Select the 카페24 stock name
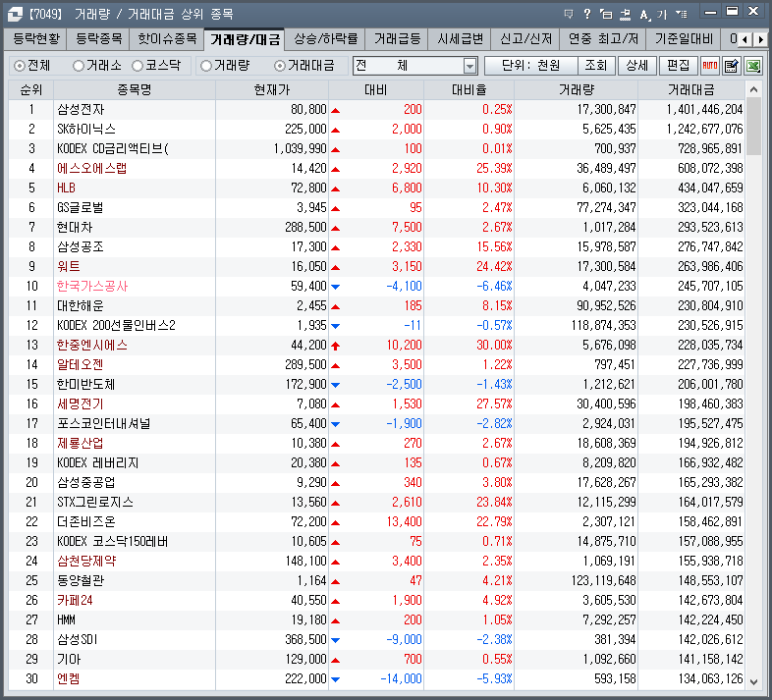772x700 pixels. pos(75,601)
